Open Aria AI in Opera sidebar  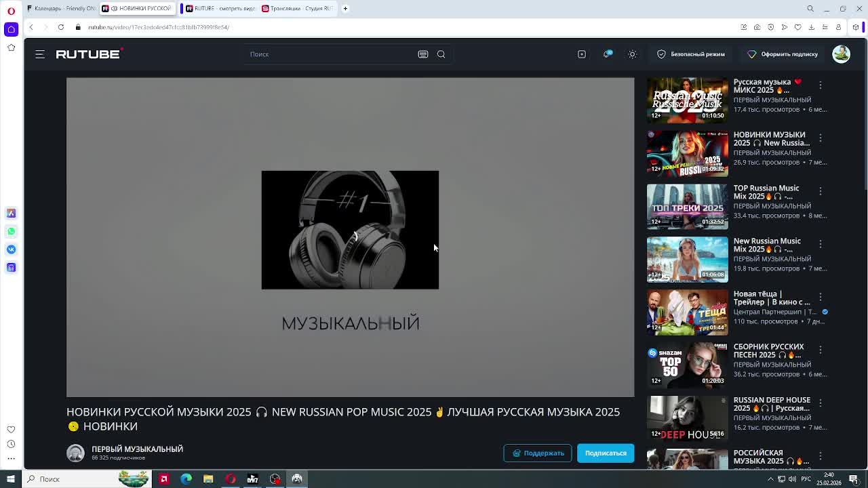click(11, 213)
